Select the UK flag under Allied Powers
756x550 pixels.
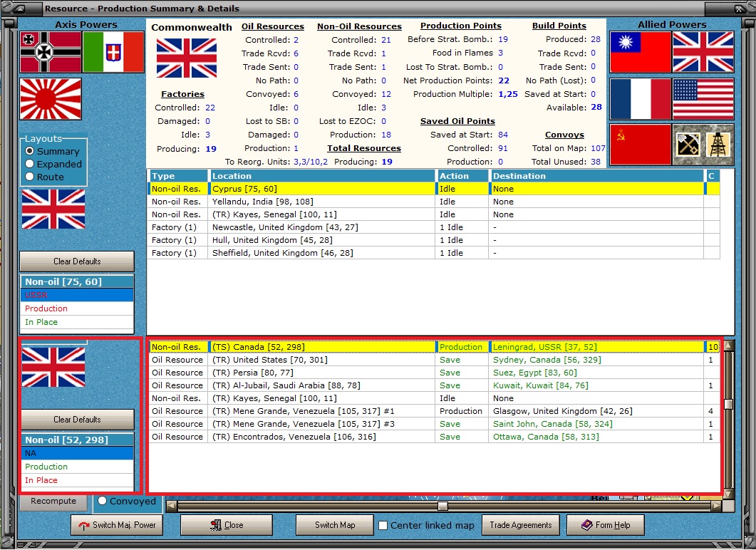[x=703, y=52]
